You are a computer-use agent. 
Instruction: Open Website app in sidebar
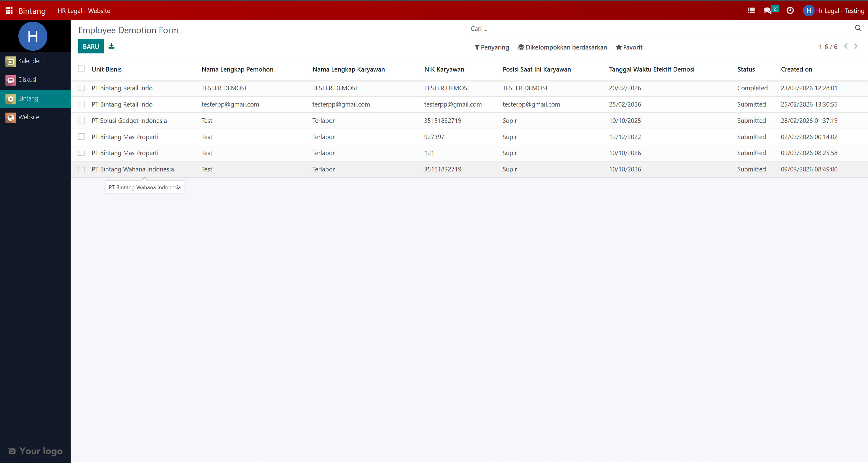point(29,117)
